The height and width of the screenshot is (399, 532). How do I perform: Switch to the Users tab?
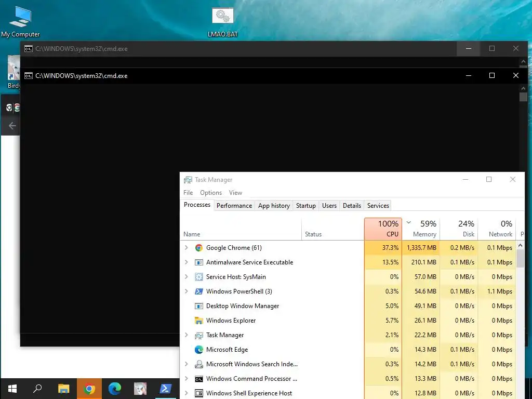[x=329, y=206]
